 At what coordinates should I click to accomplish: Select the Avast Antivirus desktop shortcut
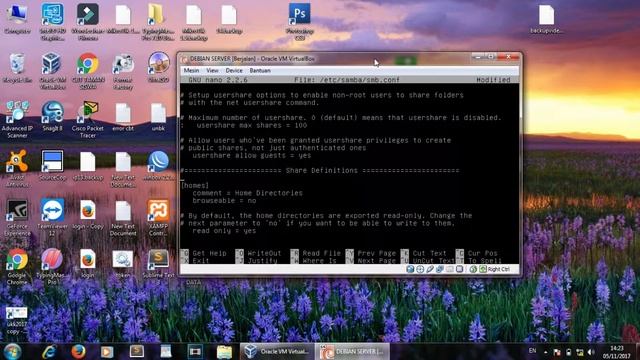17,168
